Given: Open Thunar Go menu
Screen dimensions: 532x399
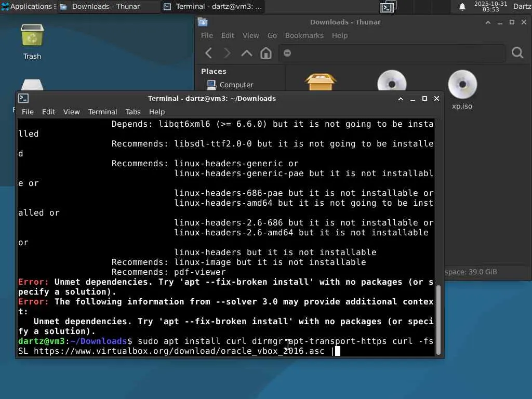Looking at the screenshot, I should pyautogui.click(x=272, y=35).
